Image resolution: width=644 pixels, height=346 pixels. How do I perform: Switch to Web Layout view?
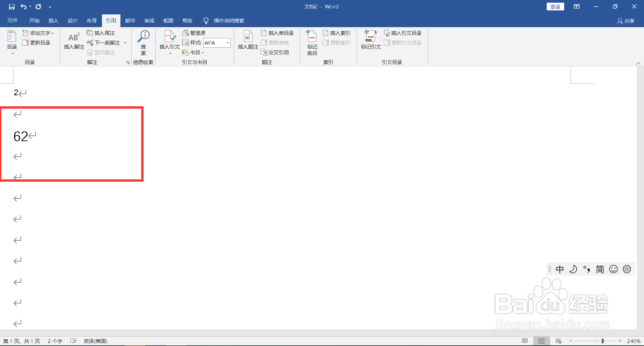(558, 341)
